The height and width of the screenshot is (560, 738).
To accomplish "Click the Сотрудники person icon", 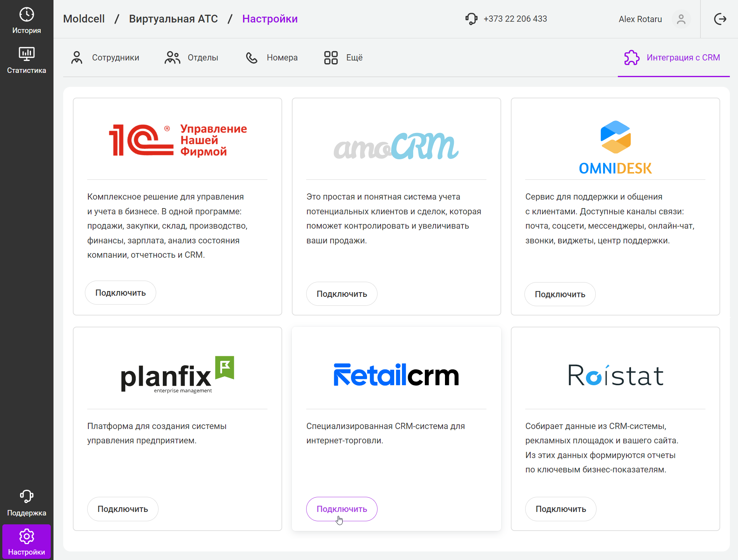I will [77, 58].
